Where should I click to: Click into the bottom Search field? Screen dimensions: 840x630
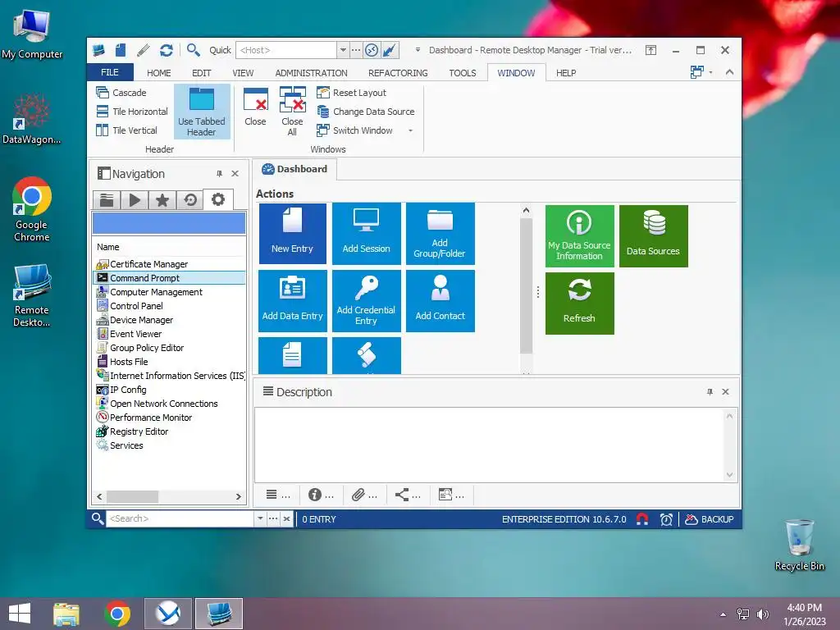click(180, 518)
